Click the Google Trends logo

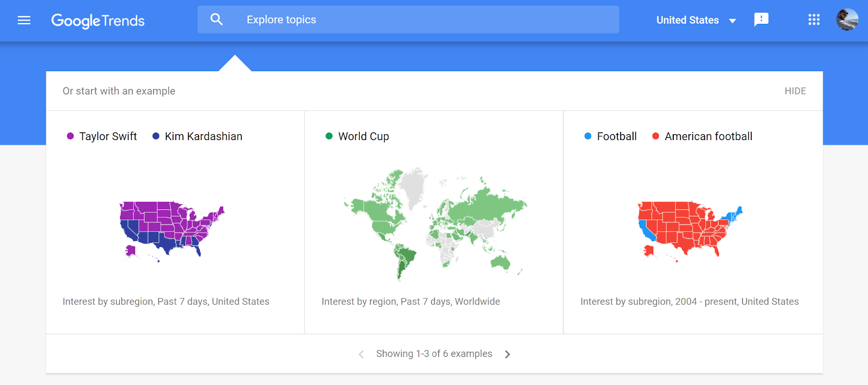[x=98, y=21]
